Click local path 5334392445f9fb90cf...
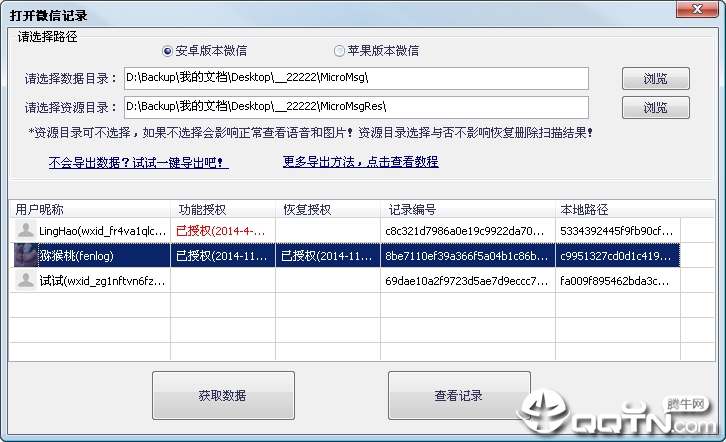This screenshot has height=442, width=726. pyautogui.click(x=616, y=231)
